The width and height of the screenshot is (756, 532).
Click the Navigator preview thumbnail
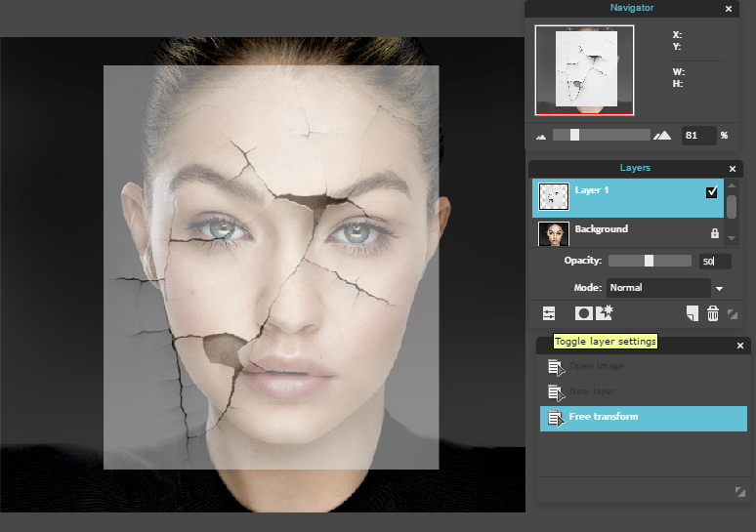pyautogui.click(x=584, y=70)
